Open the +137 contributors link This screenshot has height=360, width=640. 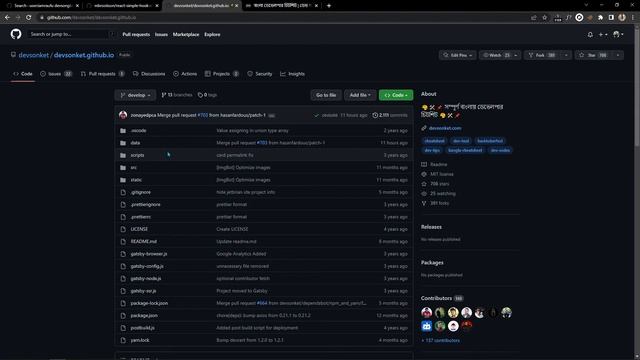click(440, 340)
